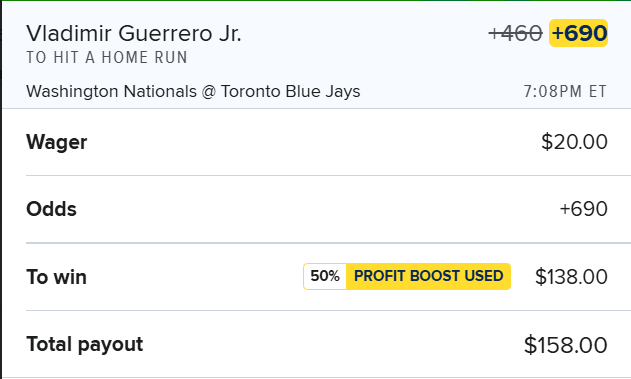Image resolution: width=631 pixels, height=379 pixels.
Task: Select the Vladimir Guerrero Jr. bet title
Action: point(134,33)
